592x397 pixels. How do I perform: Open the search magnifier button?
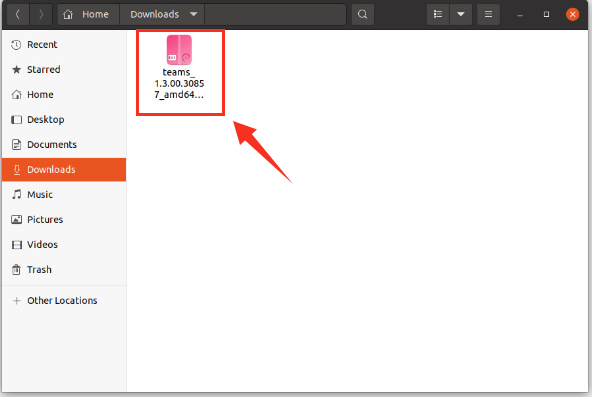point(362,14)
